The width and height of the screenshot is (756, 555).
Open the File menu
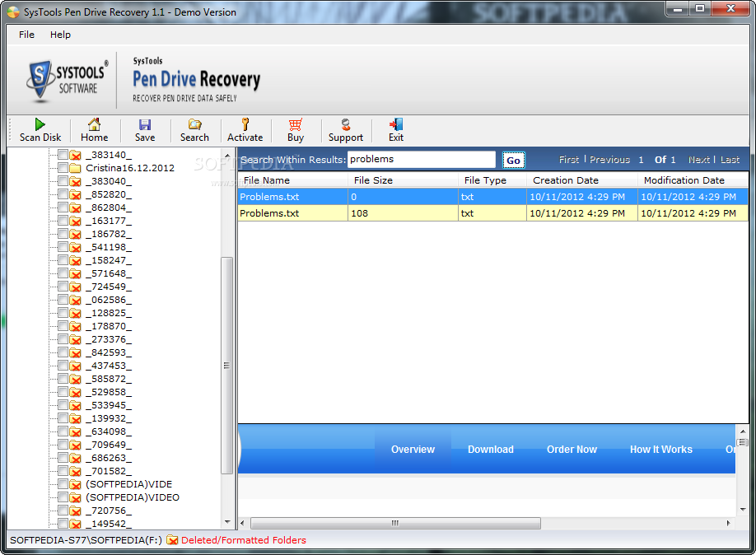(26, 35)
